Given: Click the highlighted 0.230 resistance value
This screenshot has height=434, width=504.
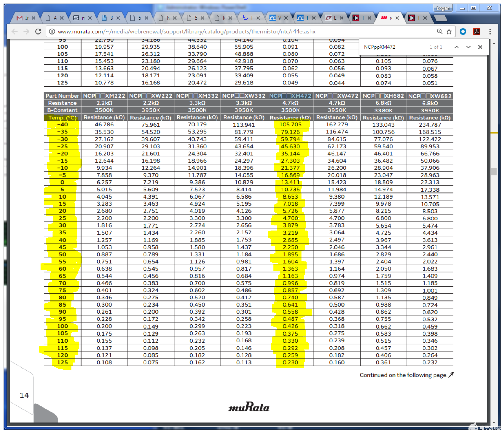Looking at the screenshot, I should click(290, 362).
